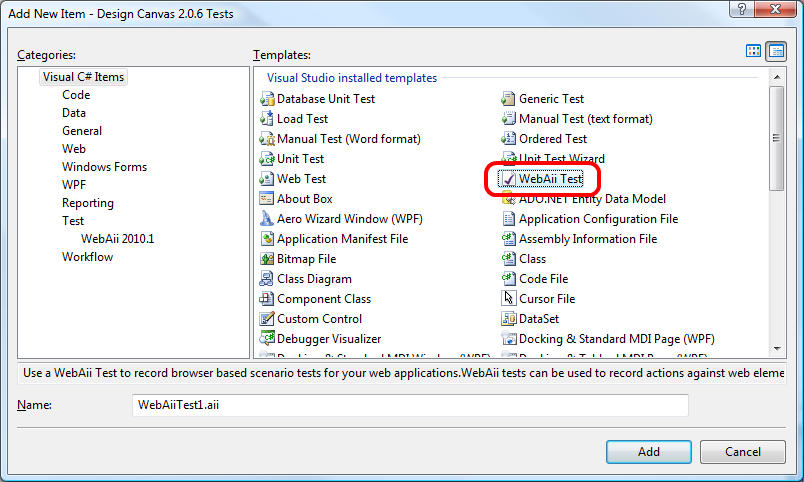Click the Name text field
Screen dimensions: 804x482
coord(410,405)
